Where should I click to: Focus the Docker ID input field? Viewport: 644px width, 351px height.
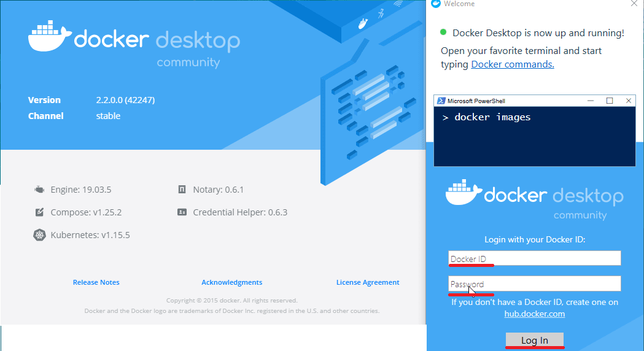(535, 258)
